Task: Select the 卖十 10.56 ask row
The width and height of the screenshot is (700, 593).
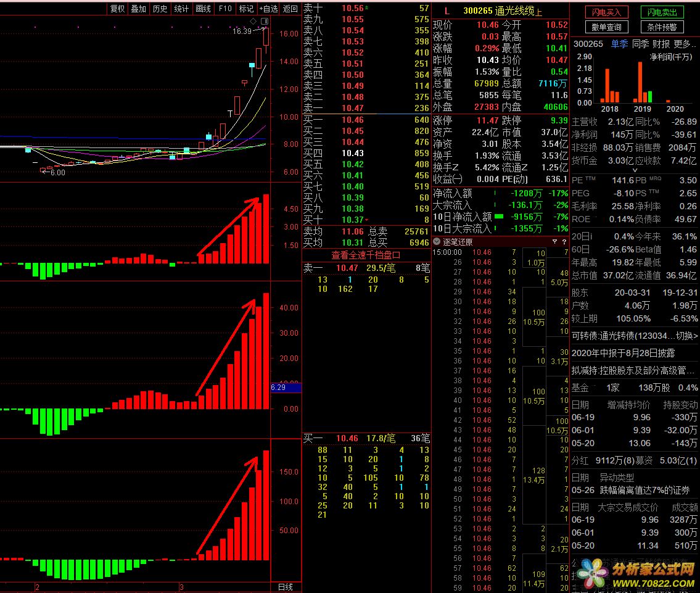Action: click(366, 8)
